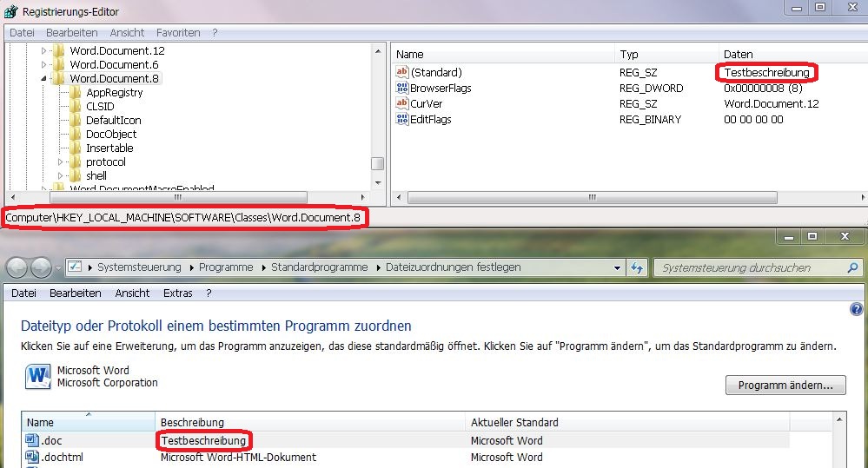This screenshot has width=868, height=468.
Task: Open the breadcrumb arrow after Systemsteuerung
Action: [191, 267]
